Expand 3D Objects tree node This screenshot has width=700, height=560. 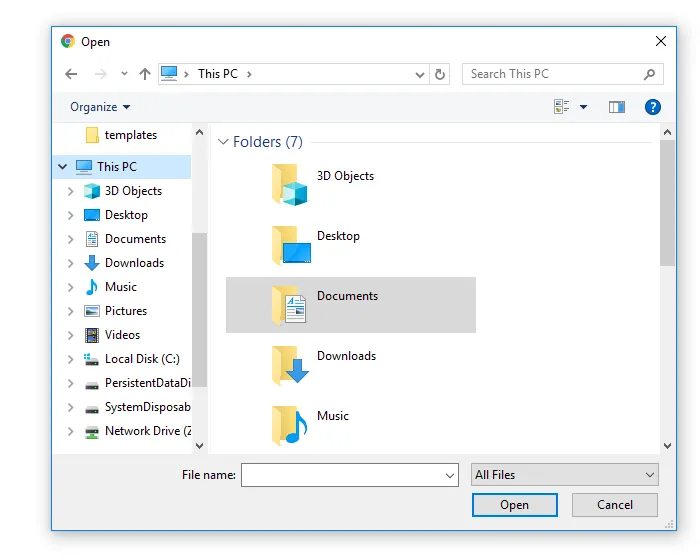(x=71, y=191)
